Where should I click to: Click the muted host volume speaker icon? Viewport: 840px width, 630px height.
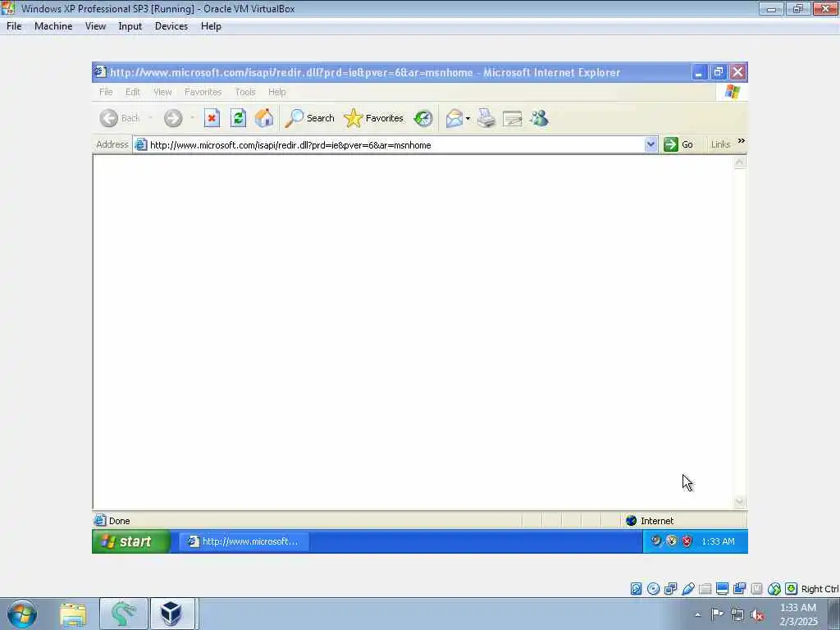[x=757, y=615]
